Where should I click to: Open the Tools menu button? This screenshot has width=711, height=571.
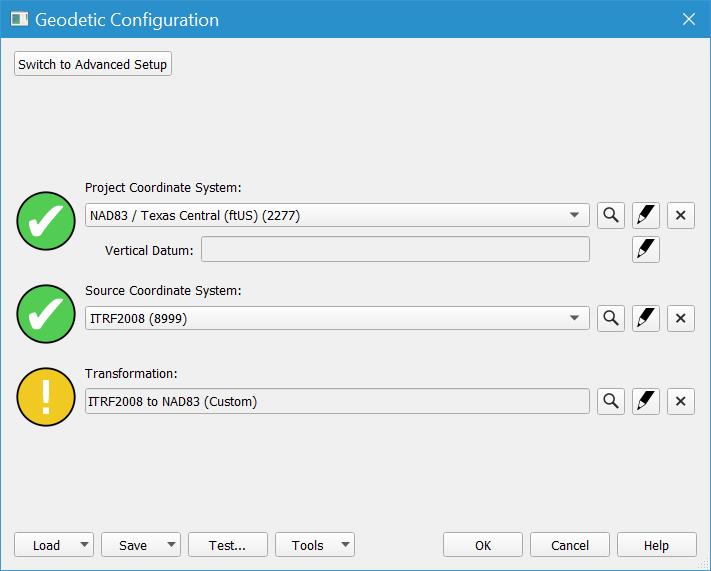(x=315, y=545)
